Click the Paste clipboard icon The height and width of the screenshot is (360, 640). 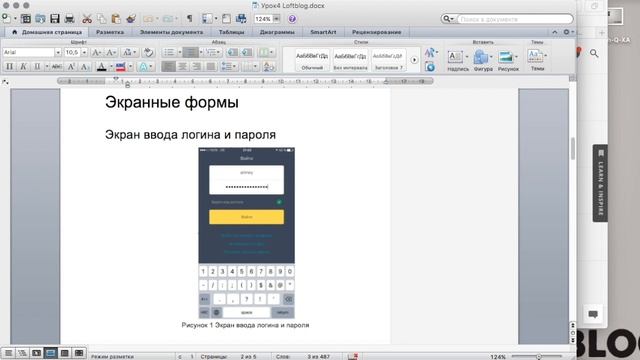coord(116,19)
